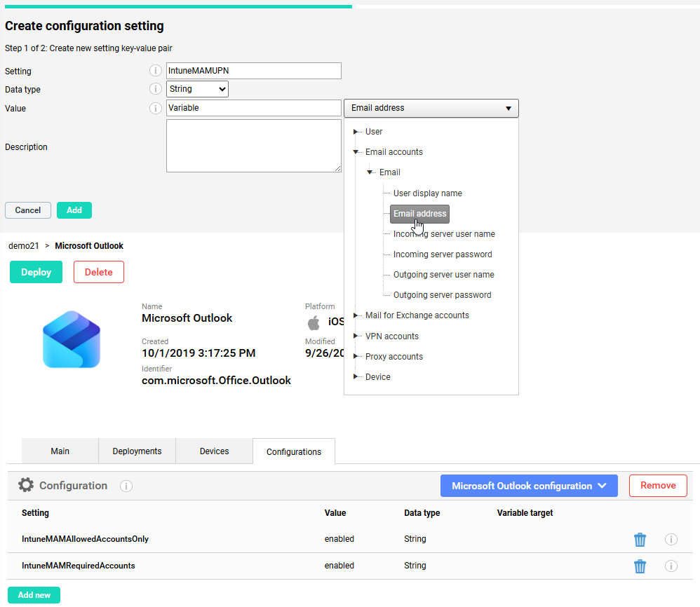
Task: Select Incoming server password variable
Action: pos(443,254)
